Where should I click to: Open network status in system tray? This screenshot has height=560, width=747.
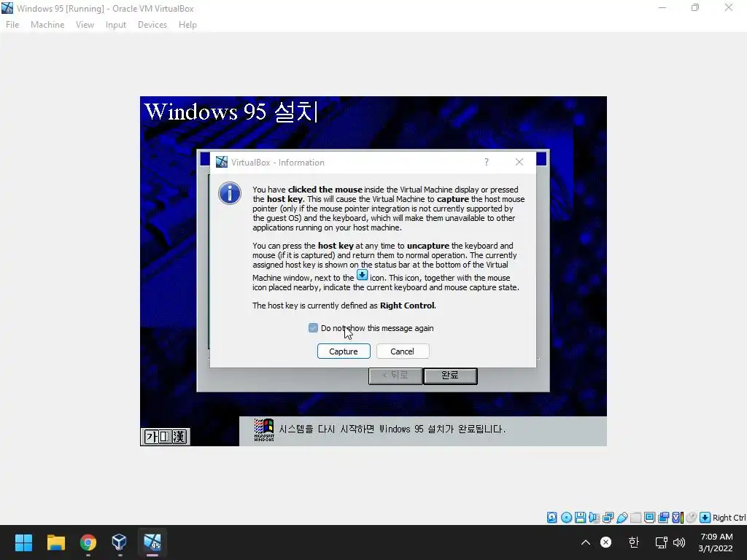(x=661, y=542)
